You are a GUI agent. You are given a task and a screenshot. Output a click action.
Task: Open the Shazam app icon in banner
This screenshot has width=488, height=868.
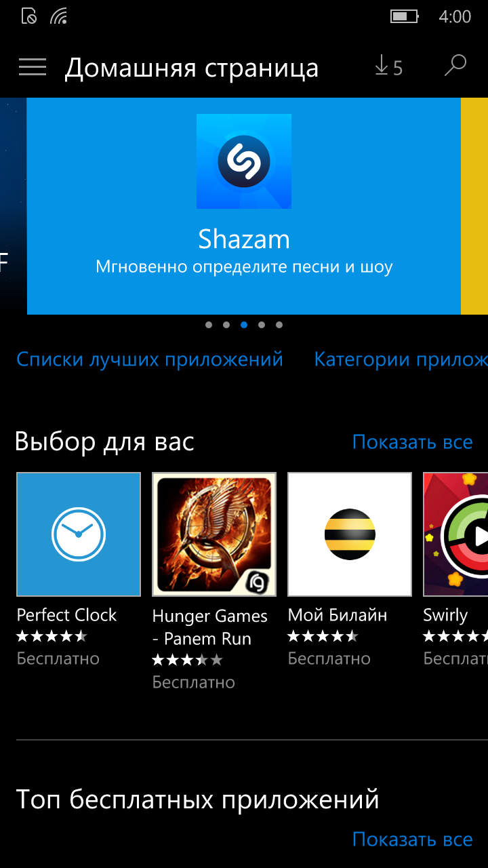(244, 161)
